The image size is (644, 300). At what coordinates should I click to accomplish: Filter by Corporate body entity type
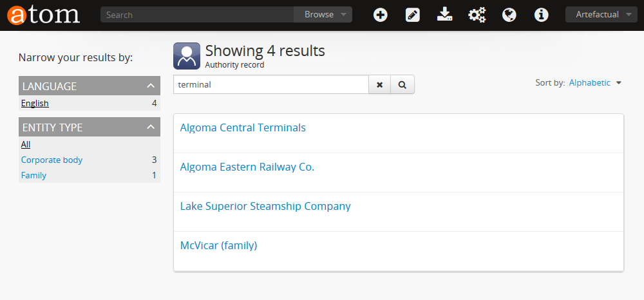52,160
